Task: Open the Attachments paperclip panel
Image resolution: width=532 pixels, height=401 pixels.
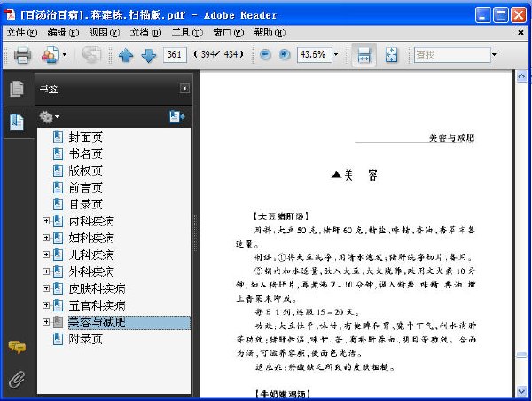Action: tap(17, 379)
